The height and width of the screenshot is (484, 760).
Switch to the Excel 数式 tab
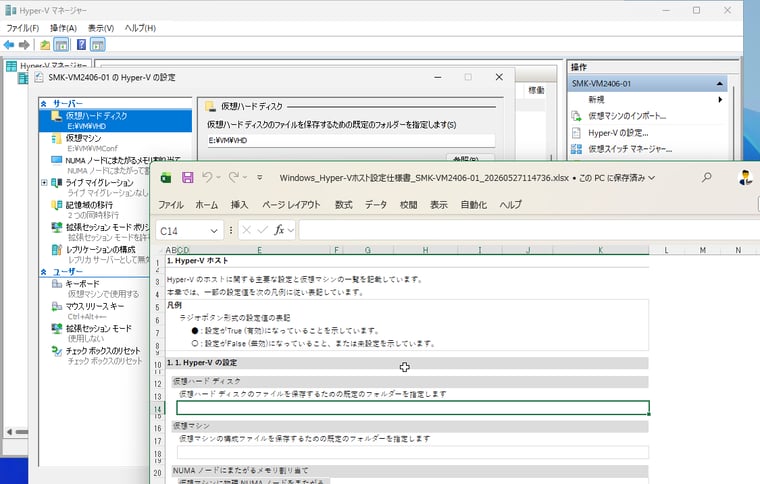click(344, 205)
